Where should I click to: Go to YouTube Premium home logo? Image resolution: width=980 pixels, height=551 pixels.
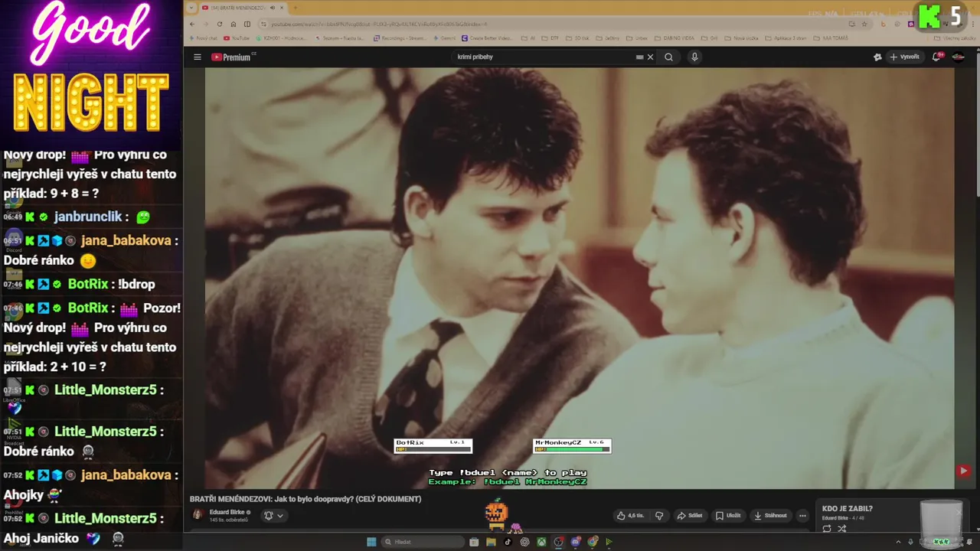pos(233,57)
